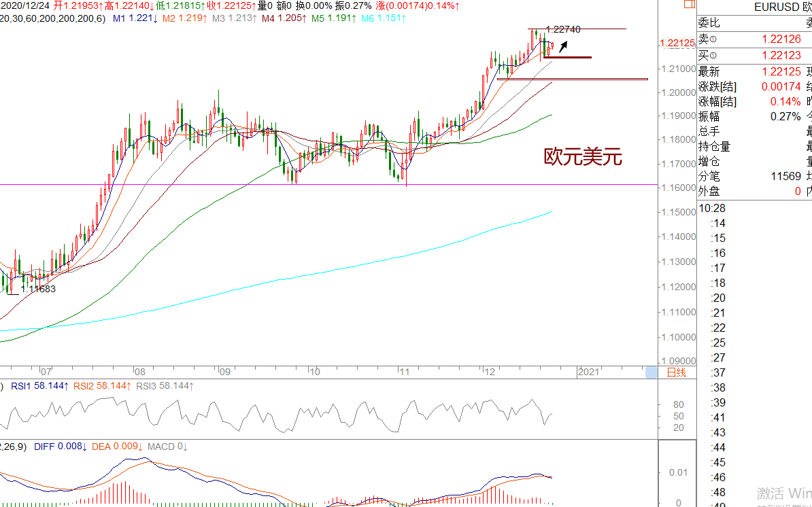Select the magenta horizontal support line
812x507 pixels.
coord(329,184)
